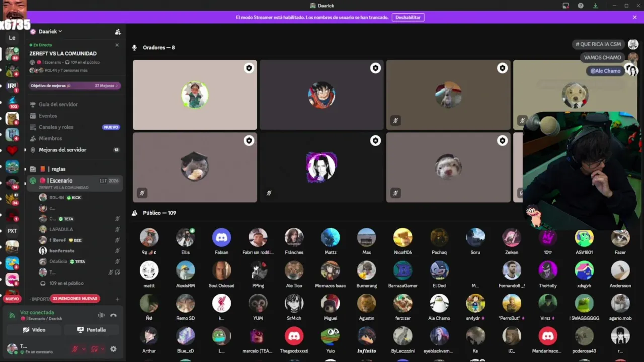
Task: Open the help question mark icon
Action: [581, 6]
